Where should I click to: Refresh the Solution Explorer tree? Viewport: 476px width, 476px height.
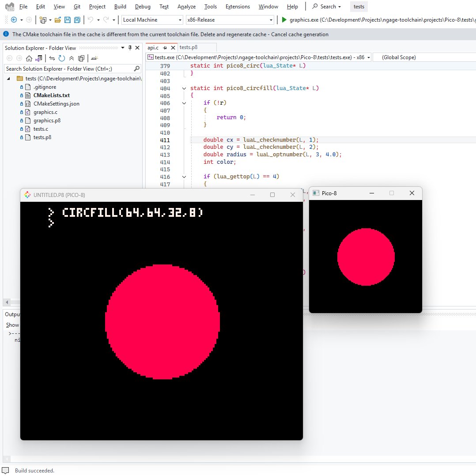point(62,58)
